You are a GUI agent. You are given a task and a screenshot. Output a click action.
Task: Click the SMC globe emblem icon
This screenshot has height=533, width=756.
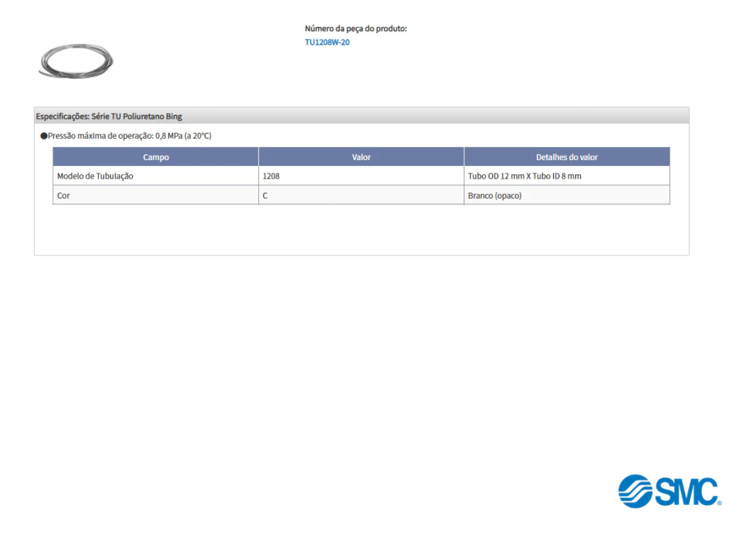[x=635, y=491]
